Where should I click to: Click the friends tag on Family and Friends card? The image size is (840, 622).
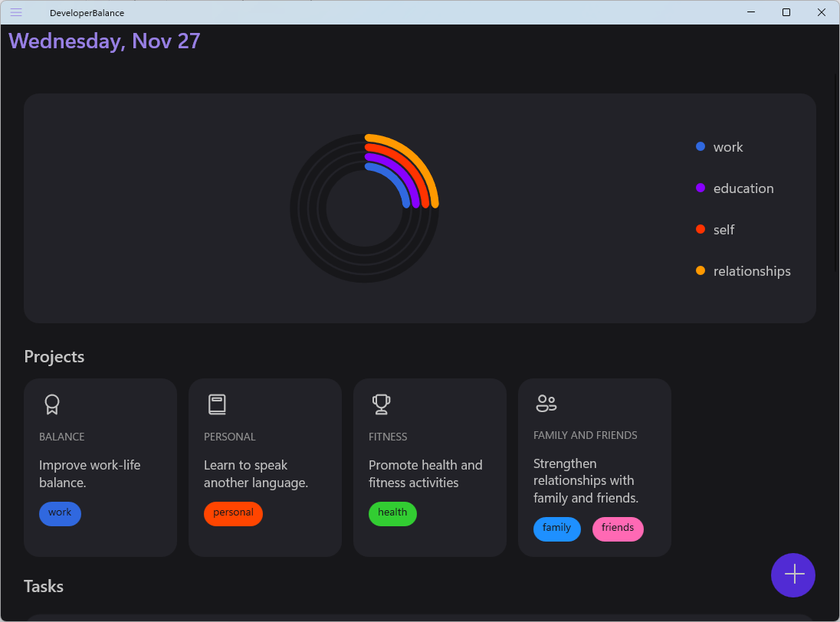(x=618, y=529)
